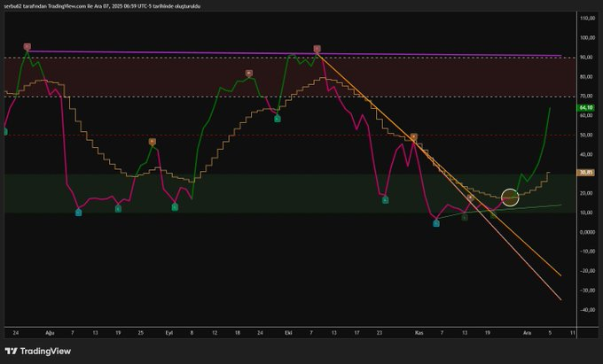This screenshot has width=603, height=364.
Task: Click the red sell marker at purple line start
Action: coord(27,47)
